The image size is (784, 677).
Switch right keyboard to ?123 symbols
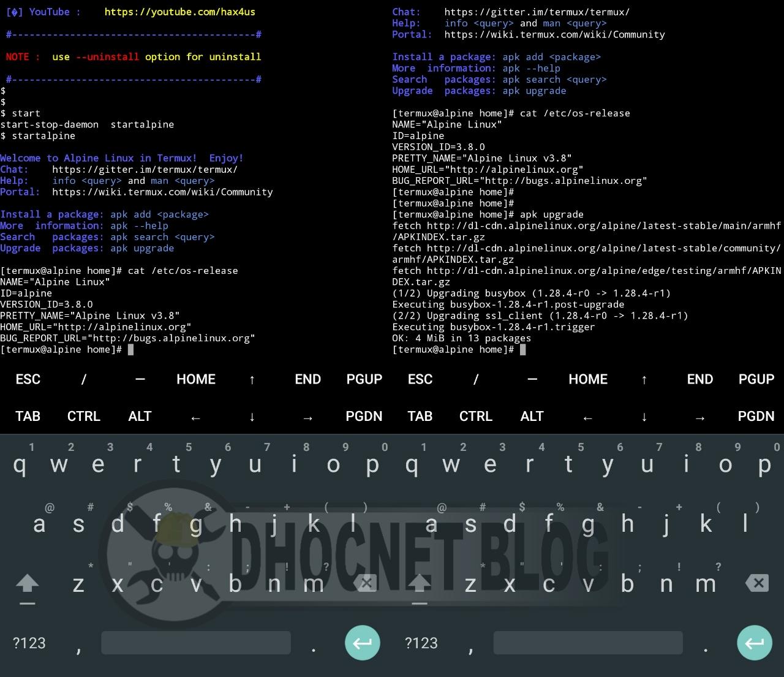tap(421, 643)
